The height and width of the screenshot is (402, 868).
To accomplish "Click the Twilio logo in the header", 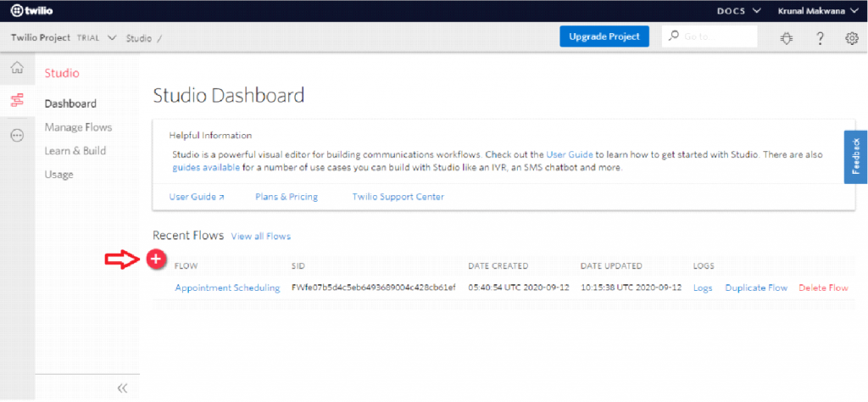I will click(x=32, y=10).
